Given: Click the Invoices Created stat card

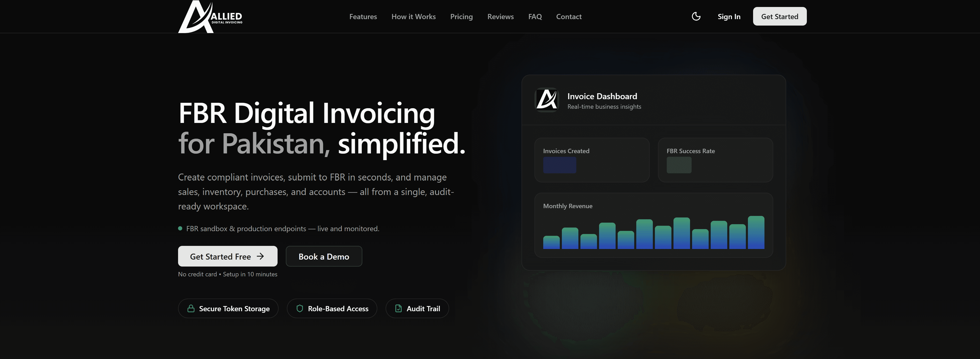Looking at the screenshot, I should pos(592,160).
